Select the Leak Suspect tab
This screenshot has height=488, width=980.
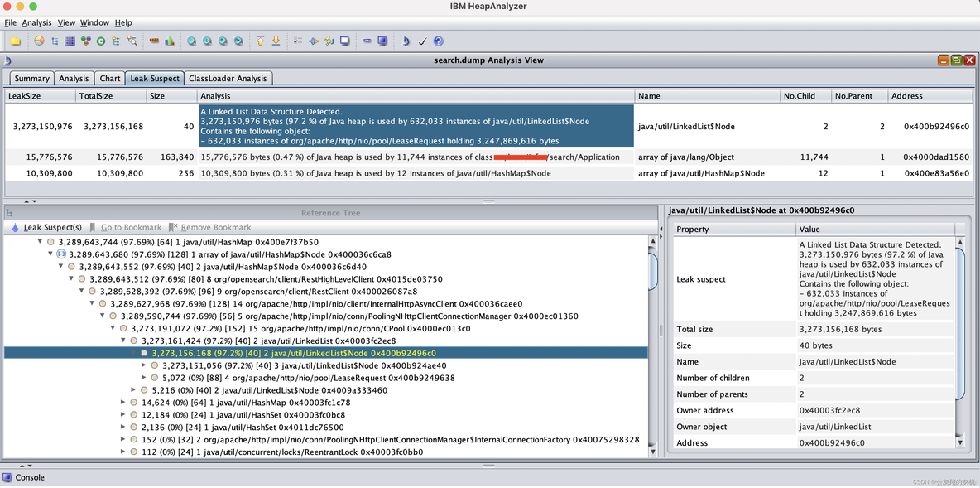tap(154, 78)
